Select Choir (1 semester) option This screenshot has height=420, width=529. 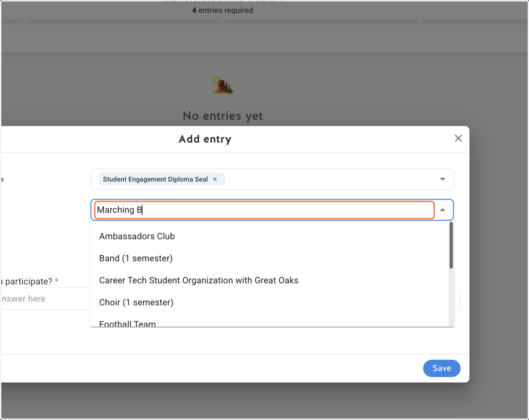pyautogui.click(x=269, y=302)
